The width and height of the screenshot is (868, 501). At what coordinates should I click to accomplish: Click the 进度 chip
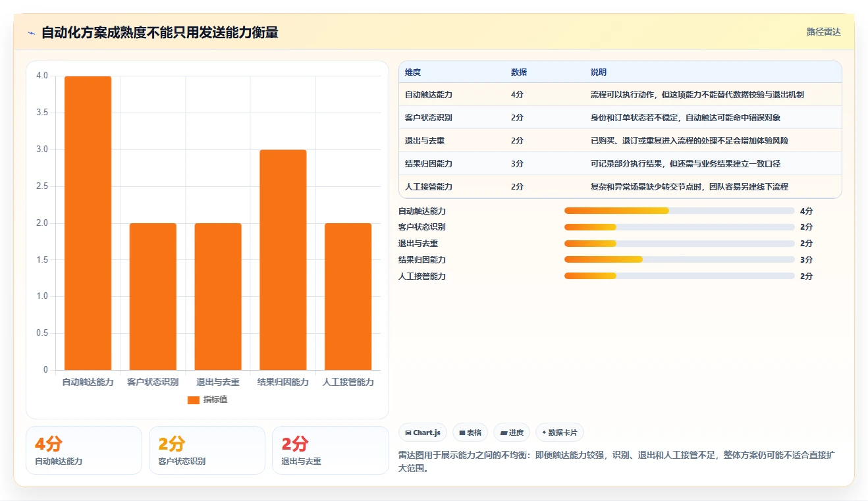point(512,433)
